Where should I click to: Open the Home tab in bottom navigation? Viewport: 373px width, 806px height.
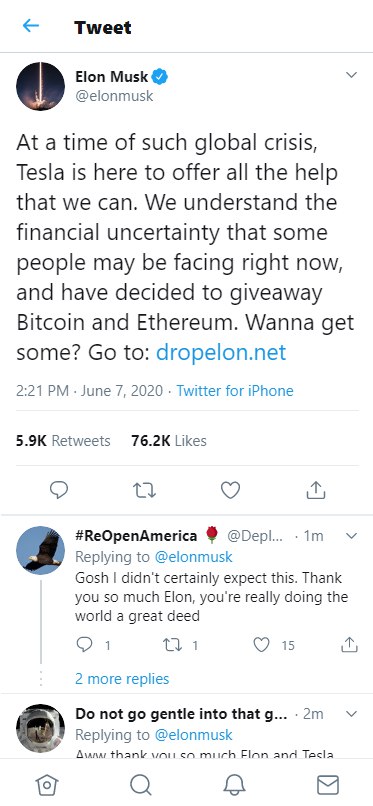(x=47, y=785)
